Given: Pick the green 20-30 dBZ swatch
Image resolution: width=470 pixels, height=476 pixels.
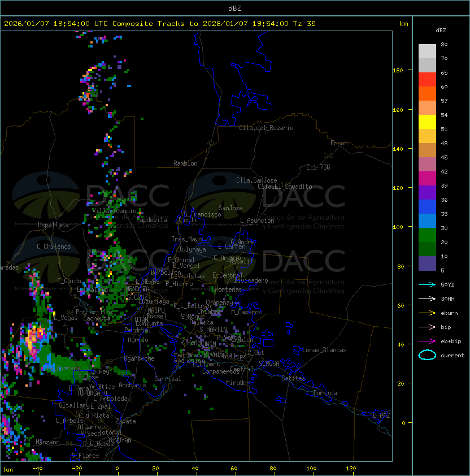Looking at the screenshot, I should [x=427, y=235].
